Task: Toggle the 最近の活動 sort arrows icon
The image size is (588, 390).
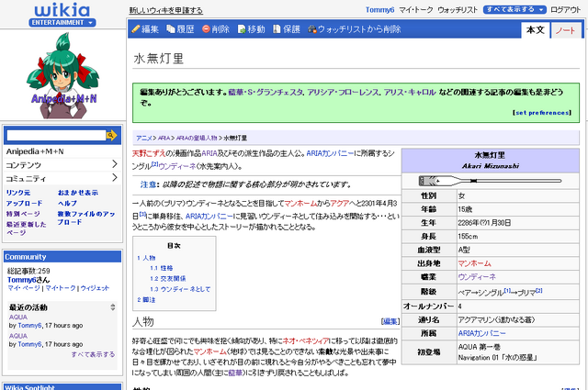Action: pyautogui.click(x=112, y=307)
